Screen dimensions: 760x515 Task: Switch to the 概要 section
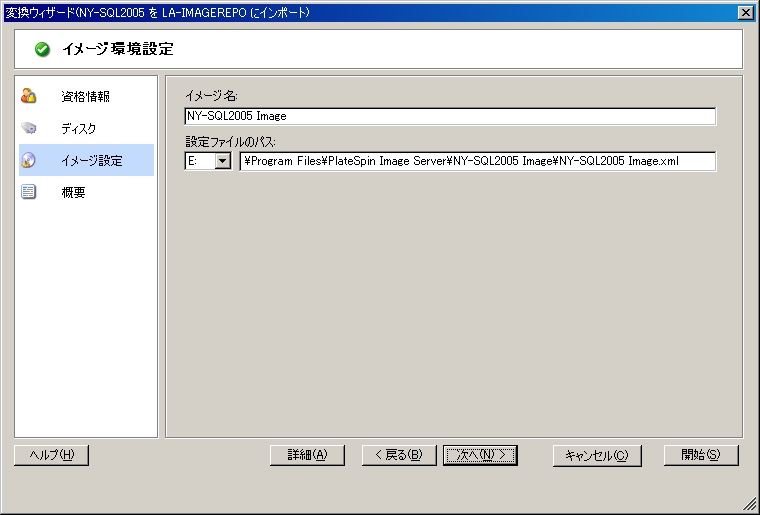coord(86,192)
